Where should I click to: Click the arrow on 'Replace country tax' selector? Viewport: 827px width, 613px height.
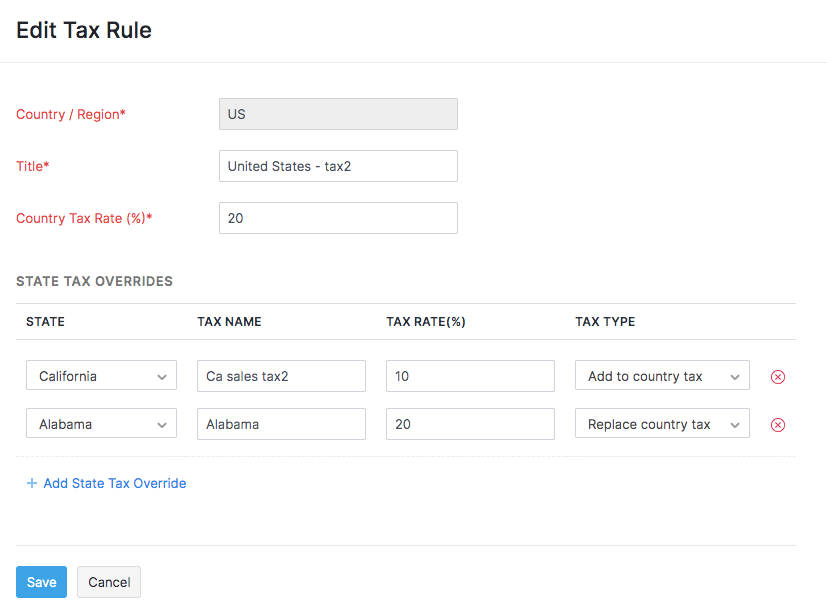click(737, 423)
